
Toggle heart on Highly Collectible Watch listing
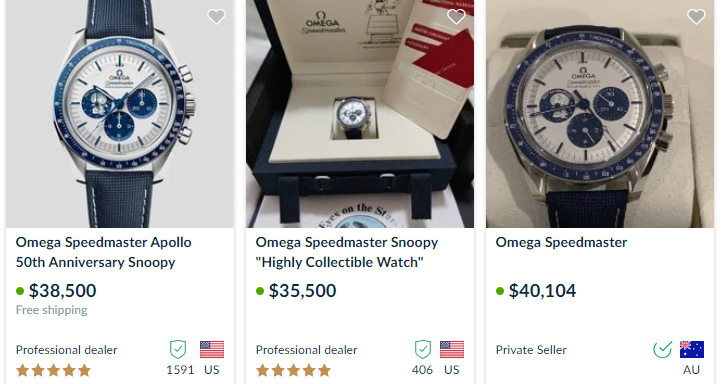[x=456, y=17]
